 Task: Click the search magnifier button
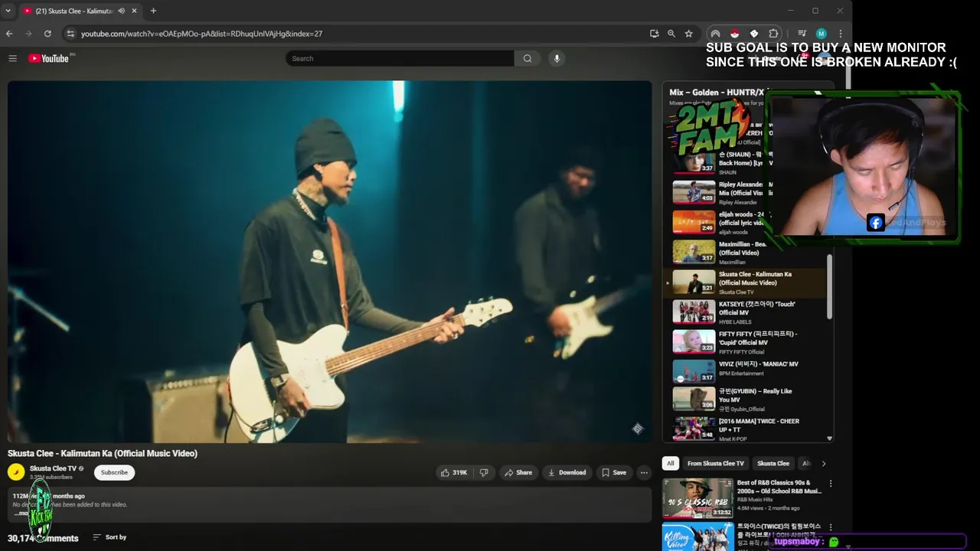point(528,58)
